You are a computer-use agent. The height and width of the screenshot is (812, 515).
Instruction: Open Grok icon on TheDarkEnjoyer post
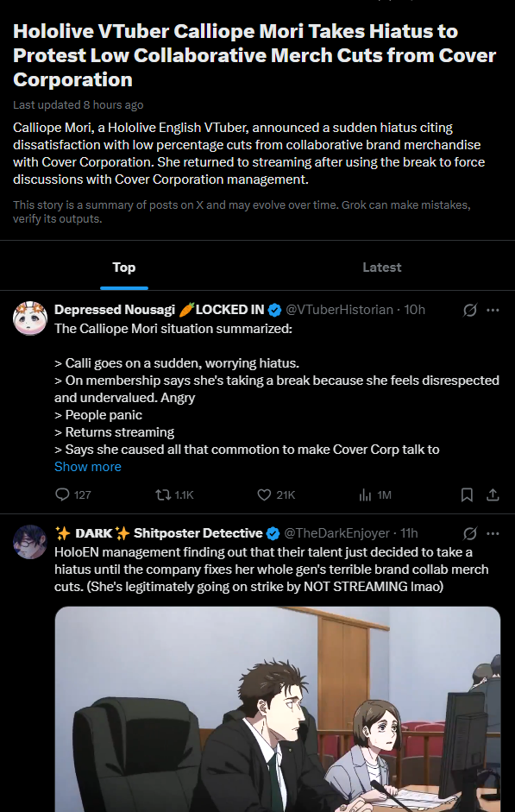tap(470, 533)
